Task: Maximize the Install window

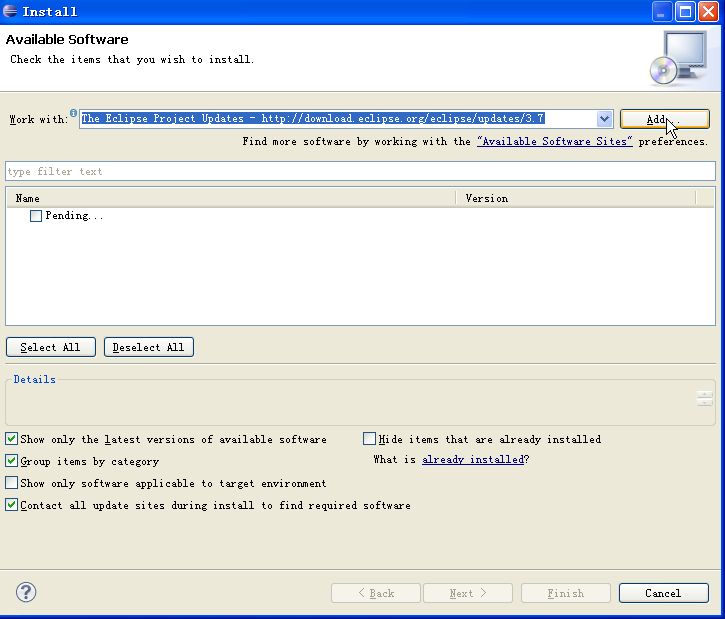Action: (x=685, y=12)
